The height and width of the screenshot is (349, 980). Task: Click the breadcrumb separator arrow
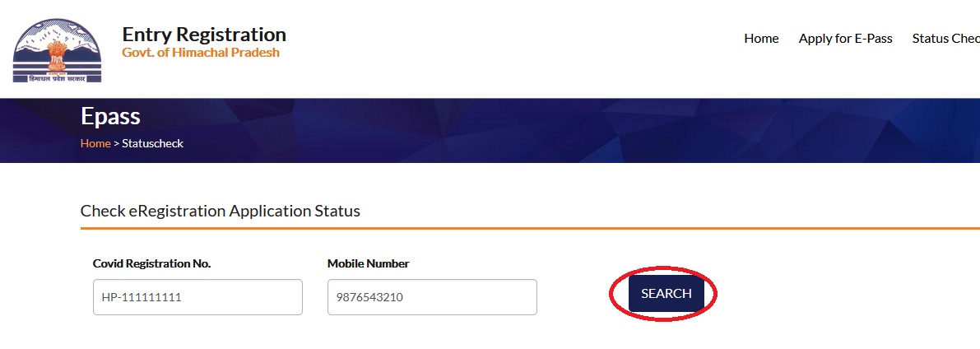[116, 143]
